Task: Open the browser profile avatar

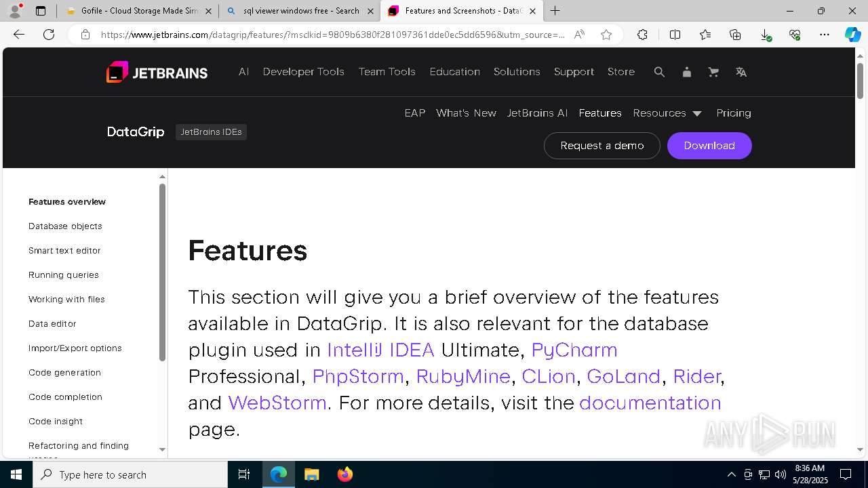Action: tap(15, 11)
